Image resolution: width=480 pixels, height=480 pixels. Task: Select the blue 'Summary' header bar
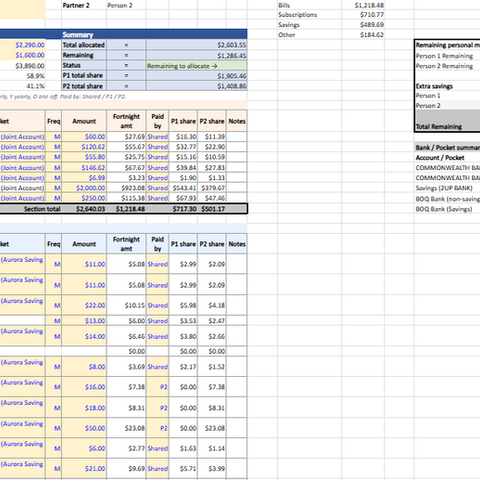pos(154,34)
